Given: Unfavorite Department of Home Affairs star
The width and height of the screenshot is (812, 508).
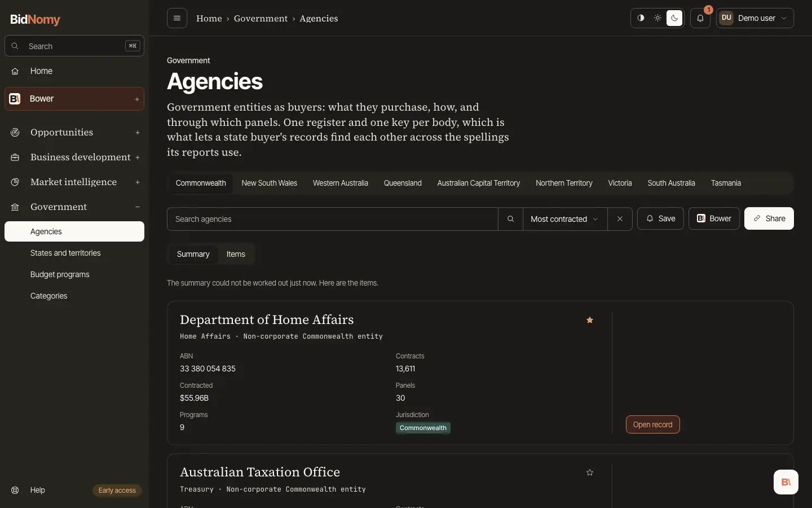Looking at the screenshot, I should pyautogui.click(x=590, y=320).
